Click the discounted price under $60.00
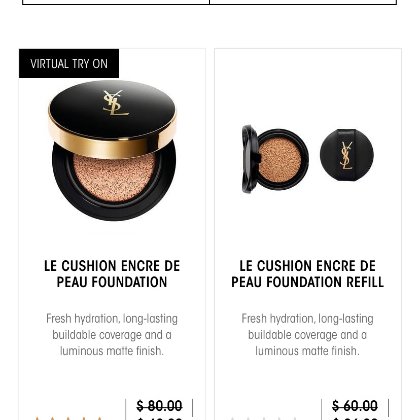Viewport: 420px width, 420px height. coord(355,418)
